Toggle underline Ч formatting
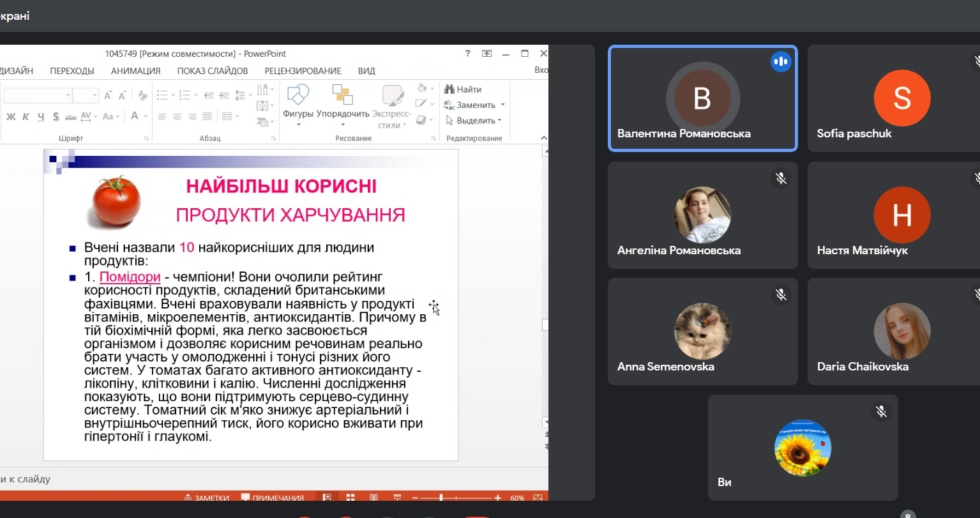980x518 pixels. [x=41, y=116]
